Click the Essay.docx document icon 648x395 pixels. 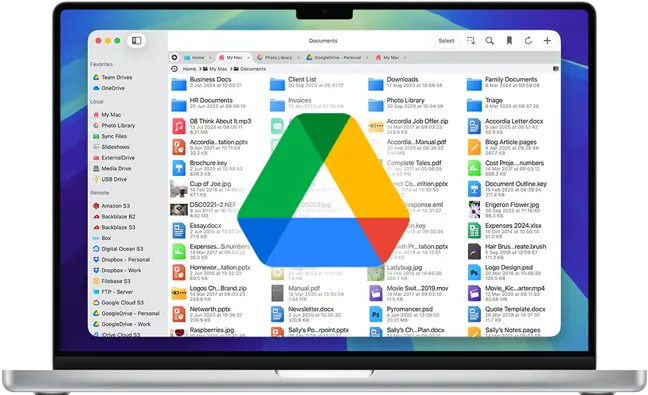(179, 231)
